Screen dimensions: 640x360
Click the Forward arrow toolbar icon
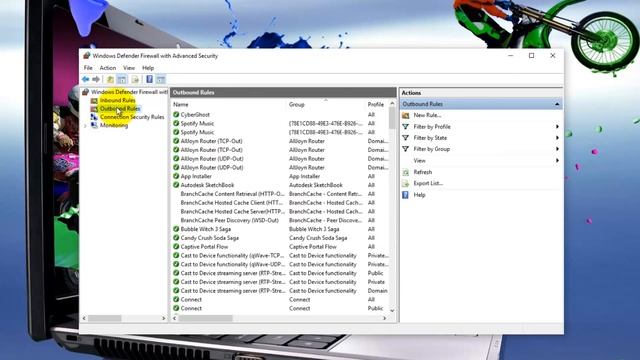pyautogui.click(x=96, y=79)
